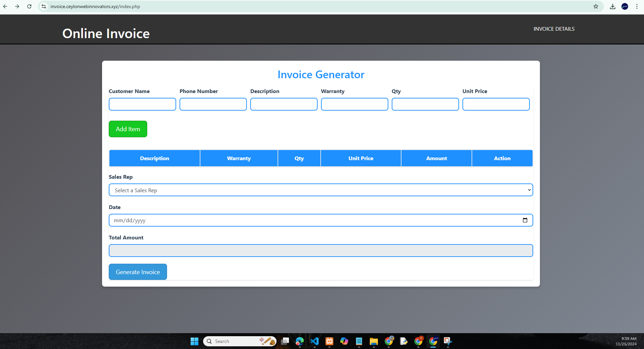Screen dimensions: 644x349
Task: Click the browser back arrow
Action: click(5, 6)
